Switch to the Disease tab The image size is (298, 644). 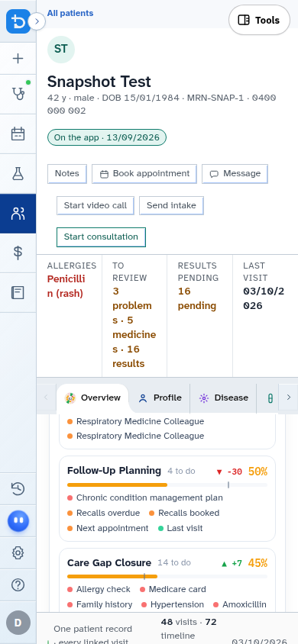[x=223, y=398]
